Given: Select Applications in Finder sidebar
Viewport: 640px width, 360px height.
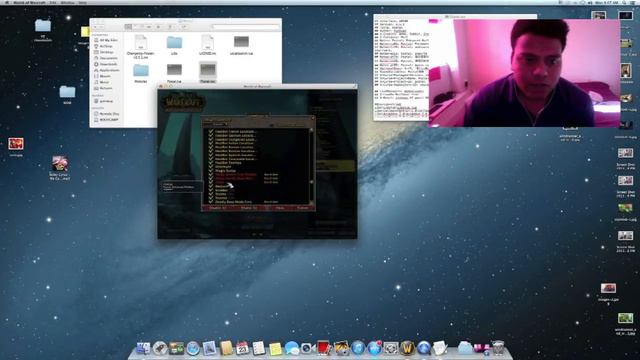Looking at the screenshot, I should click(107, 70).
